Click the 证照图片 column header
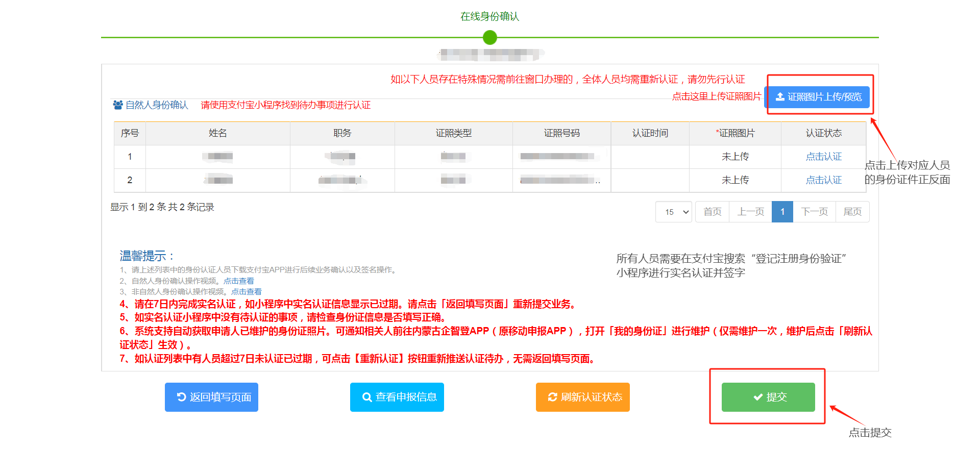Image resolution: width=980 pixels, height=449 pixels. 735,133
